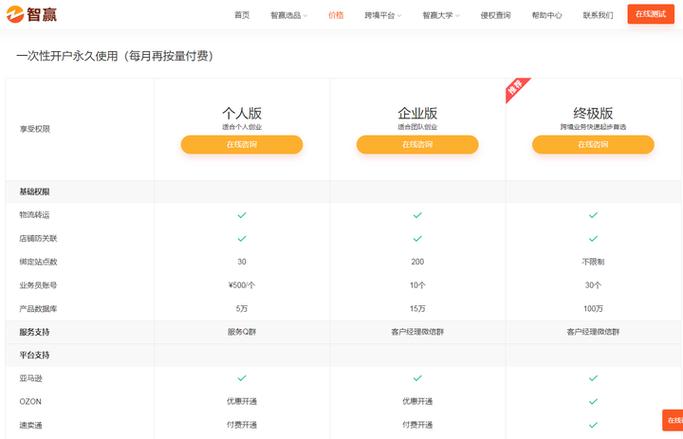Click 客户经理微信群 under 终极版
The image size is (683, 439).
(x=593, y=332)
